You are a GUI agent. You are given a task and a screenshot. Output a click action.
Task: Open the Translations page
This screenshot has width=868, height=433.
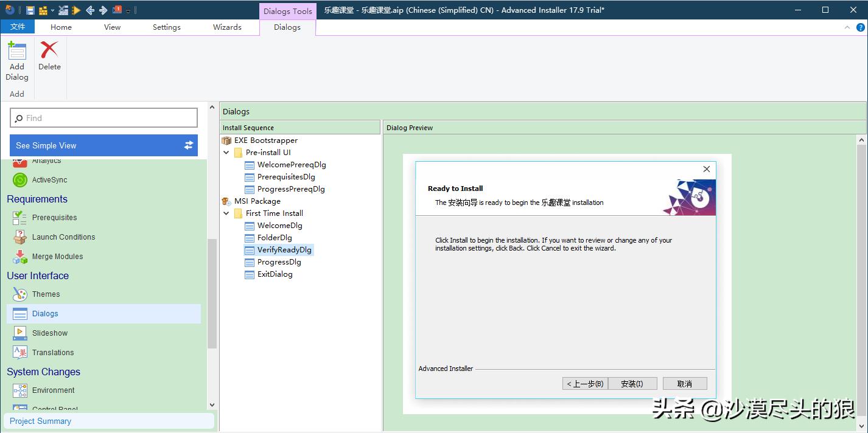tap(52, 353)
